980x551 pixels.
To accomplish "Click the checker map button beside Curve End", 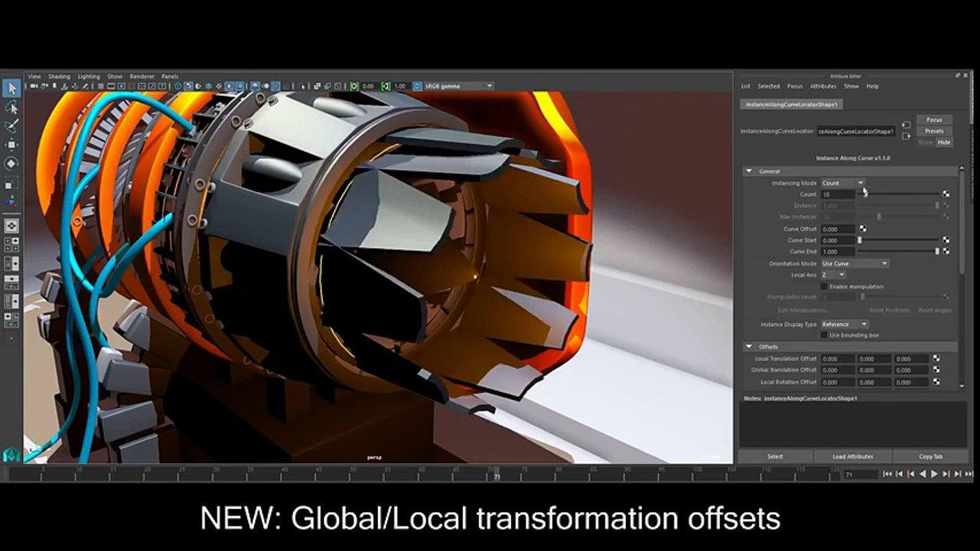I will point(946,251).
